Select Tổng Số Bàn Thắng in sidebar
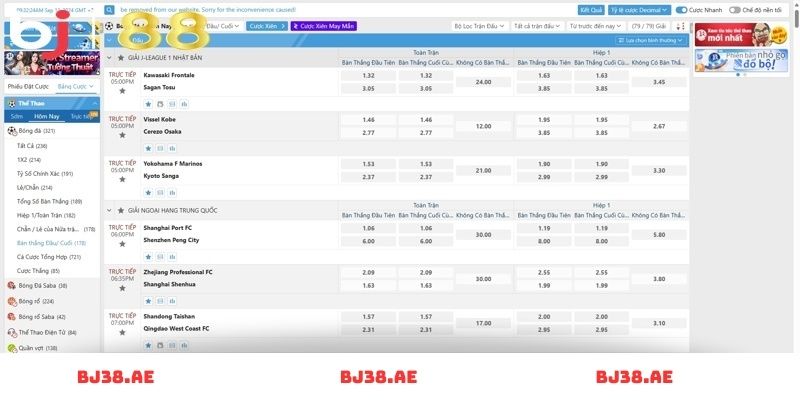 coord(49,202)
